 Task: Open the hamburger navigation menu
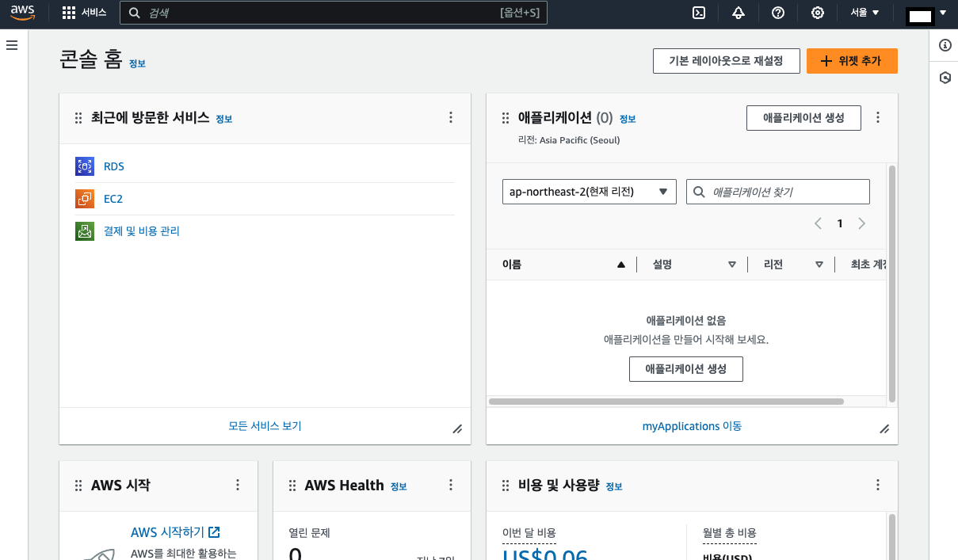[x=12, y=45]
